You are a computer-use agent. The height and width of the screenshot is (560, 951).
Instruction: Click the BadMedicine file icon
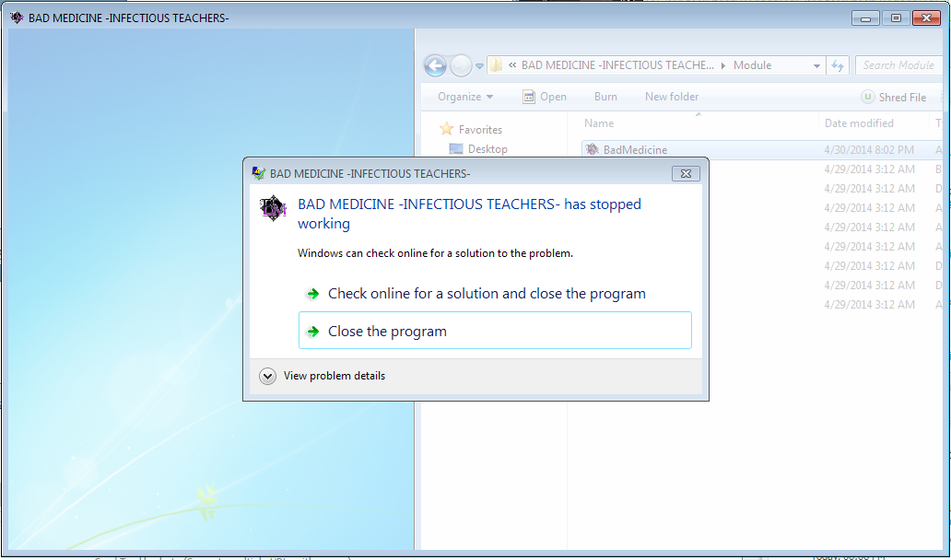[x=593, y=149]
